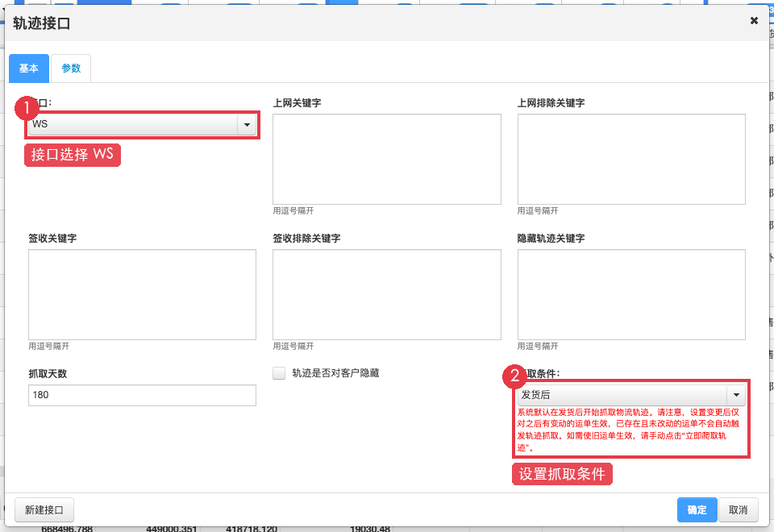Click the 签收关键字 label text
The width and height of the screenshot is (774, 532).
tap(52, 239)
